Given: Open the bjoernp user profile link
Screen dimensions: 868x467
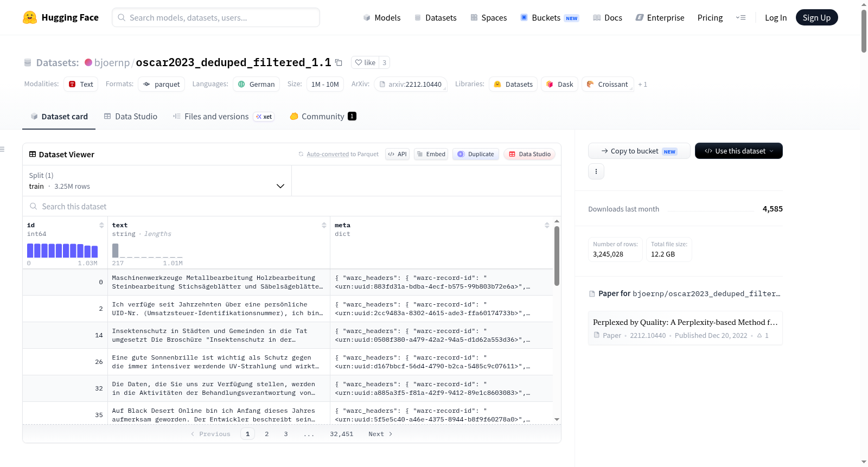Looking at the screenshot, I should pos(112,62).
